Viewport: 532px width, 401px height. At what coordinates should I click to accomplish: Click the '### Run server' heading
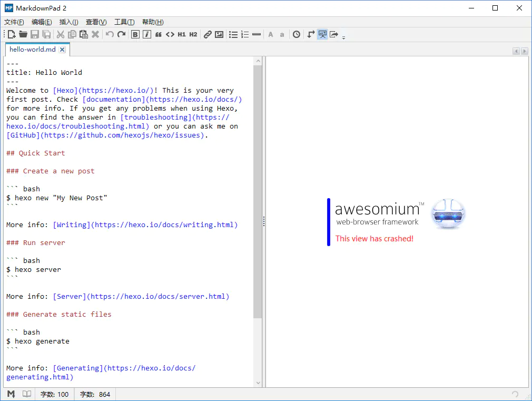pyautogui.click(x=36, y=243)
